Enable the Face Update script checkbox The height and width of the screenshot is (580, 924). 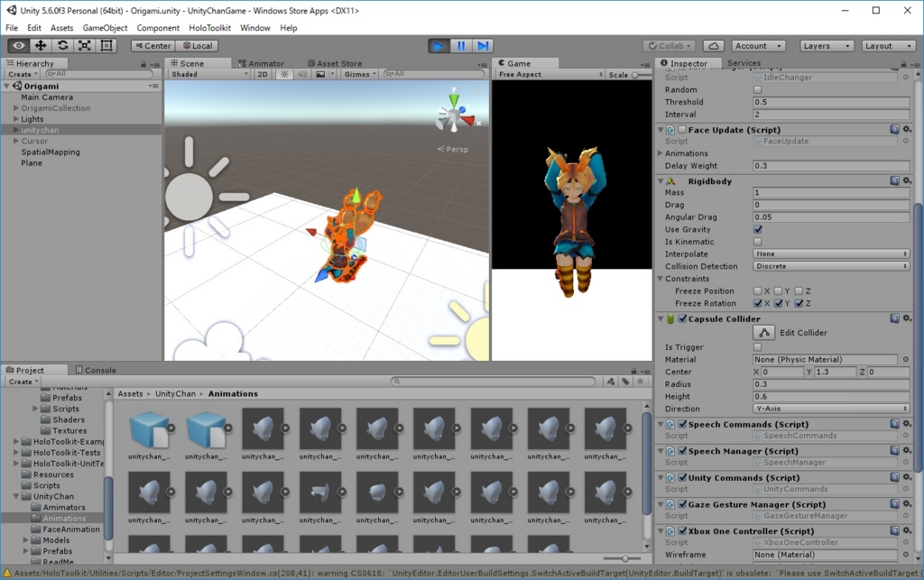tap(682, 130)
